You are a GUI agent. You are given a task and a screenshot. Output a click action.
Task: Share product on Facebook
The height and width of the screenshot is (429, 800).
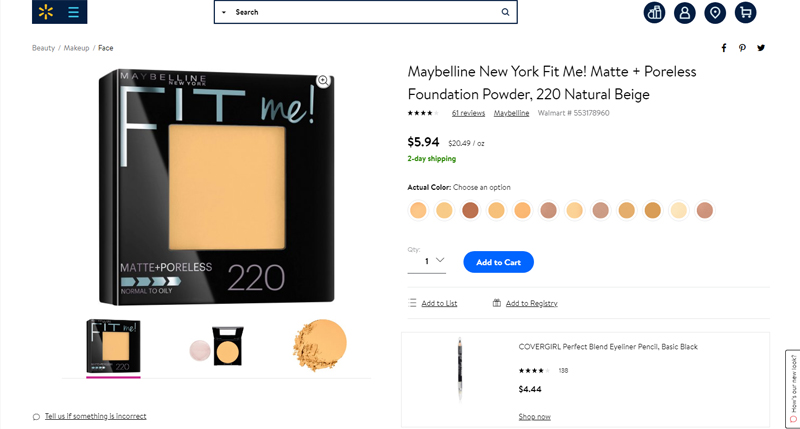(724, 48)
